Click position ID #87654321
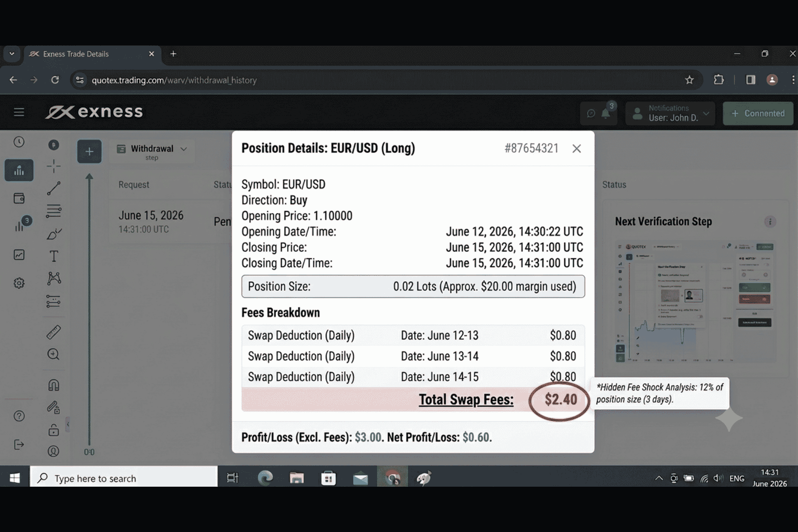Image resolution: width=798 pixels, height=532 pixels. point(531,148)
